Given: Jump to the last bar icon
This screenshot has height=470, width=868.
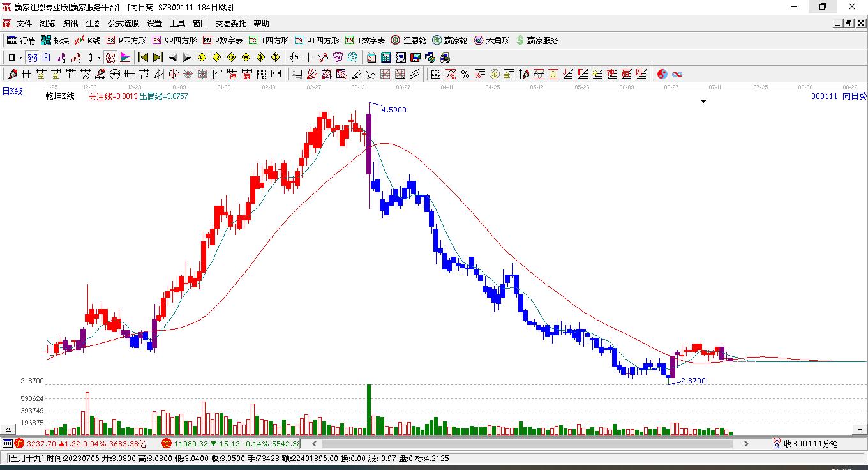Looking at the screenshot, I should tap(158, 57).
